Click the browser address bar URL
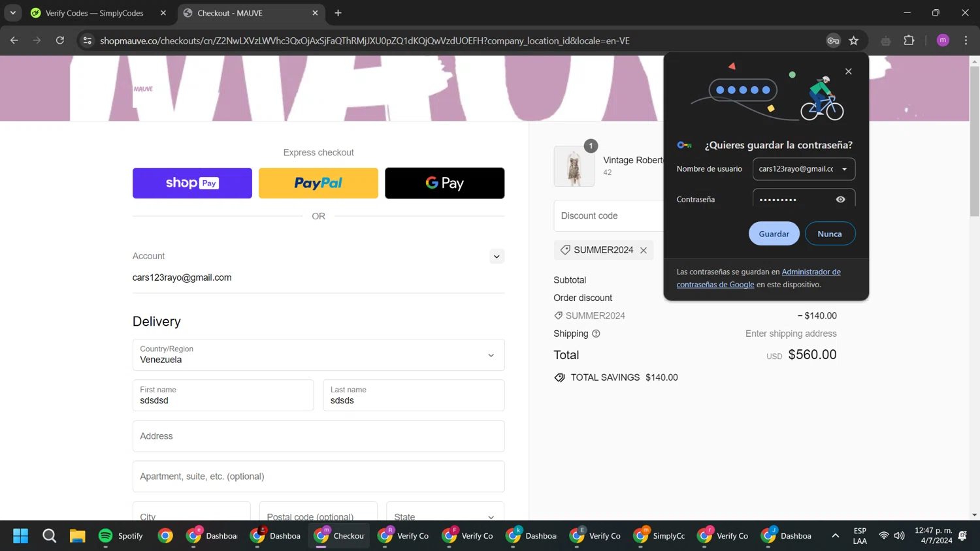The image size is (980, 551). 365,40
